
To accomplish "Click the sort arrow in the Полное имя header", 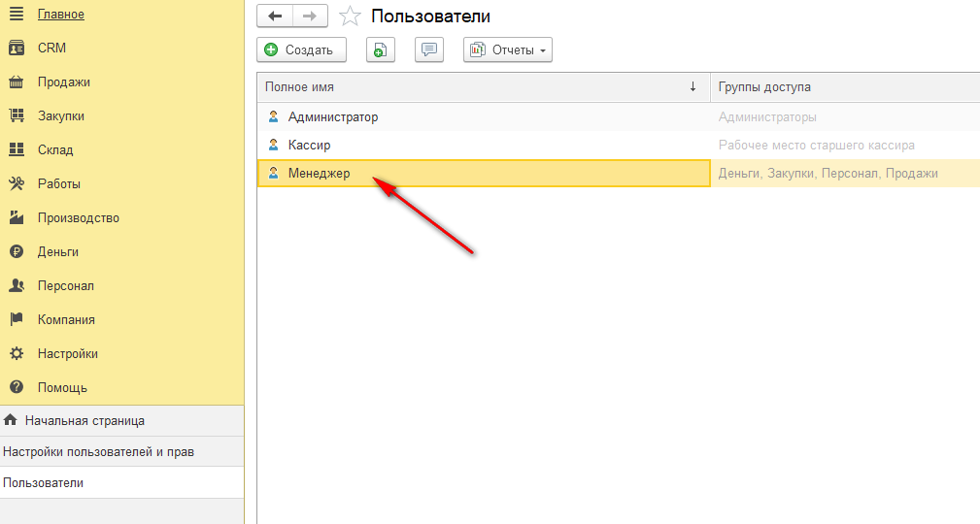I will pos(693,86).
